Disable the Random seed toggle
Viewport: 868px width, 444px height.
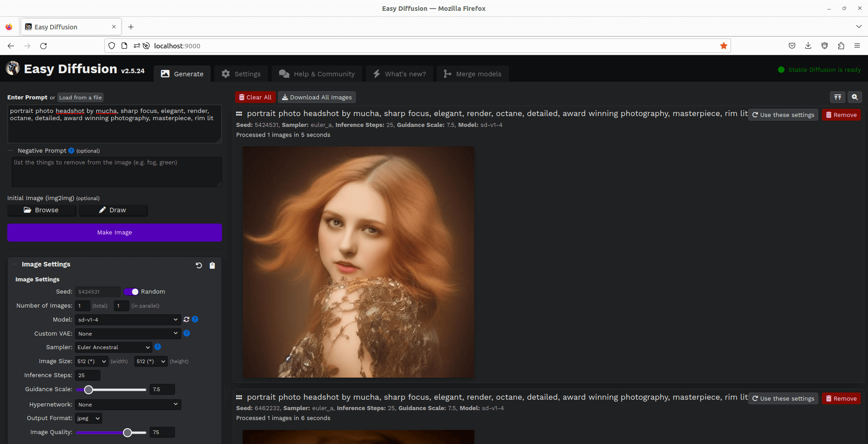pos(132,291)
